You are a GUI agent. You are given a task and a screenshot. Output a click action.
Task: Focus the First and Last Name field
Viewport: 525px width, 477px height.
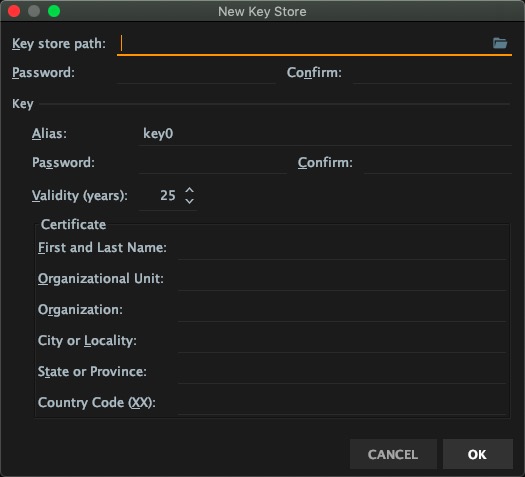342,248
